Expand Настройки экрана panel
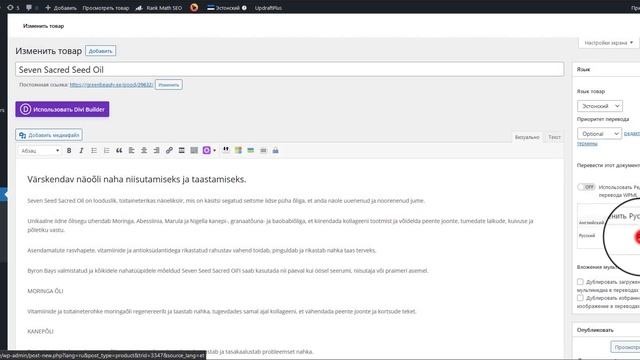Viewport: 640px width, 360px height. (609, 42)
